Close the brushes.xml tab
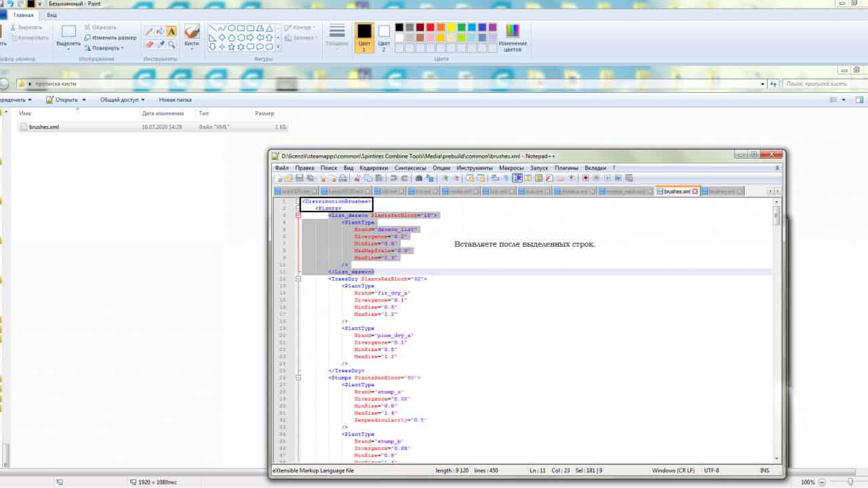This screenshot has width=868, height=488. [694, 192]
